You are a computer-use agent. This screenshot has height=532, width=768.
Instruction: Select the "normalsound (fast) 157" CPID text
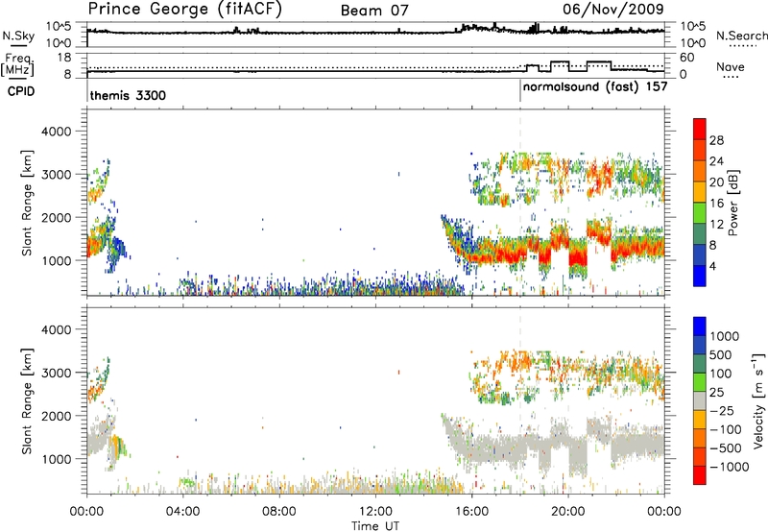tap(595, 87)
